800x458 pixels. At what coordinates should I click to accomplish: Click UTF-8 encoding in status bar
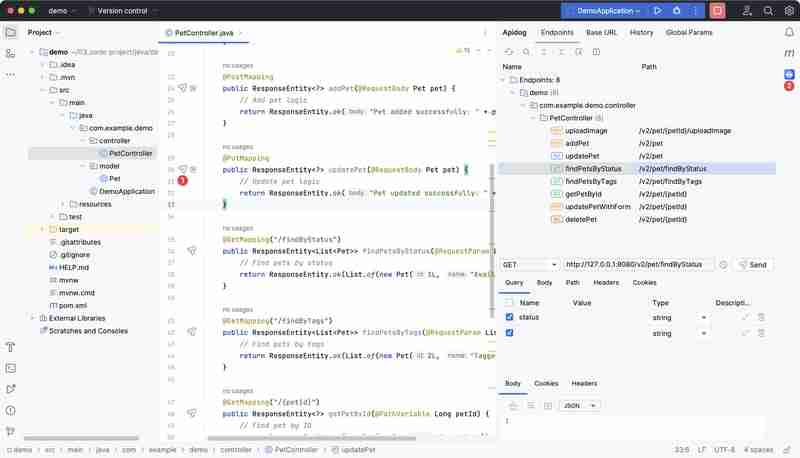pos(724,450)
